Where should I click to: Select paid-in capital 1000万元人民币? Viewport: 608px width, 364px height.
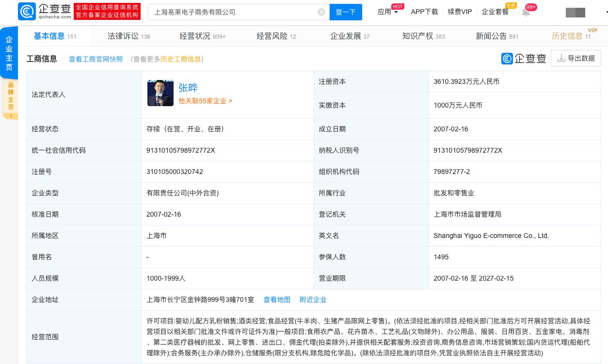[x=458, y=105]
